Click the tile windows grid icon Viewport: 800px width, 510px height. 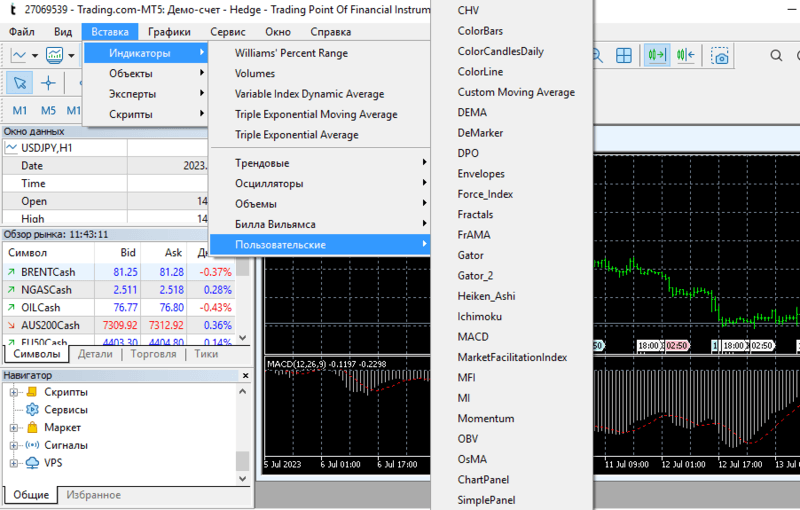click(623, 55)
